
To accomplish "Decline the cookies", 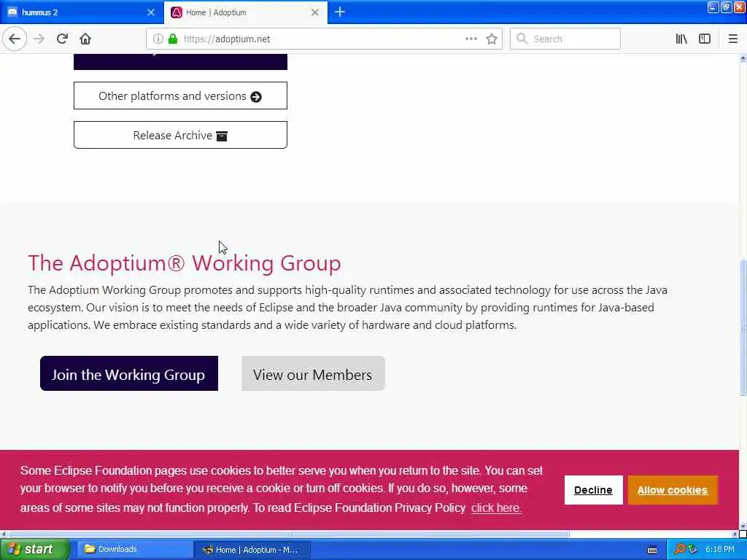I will click(x=593, y=490).
